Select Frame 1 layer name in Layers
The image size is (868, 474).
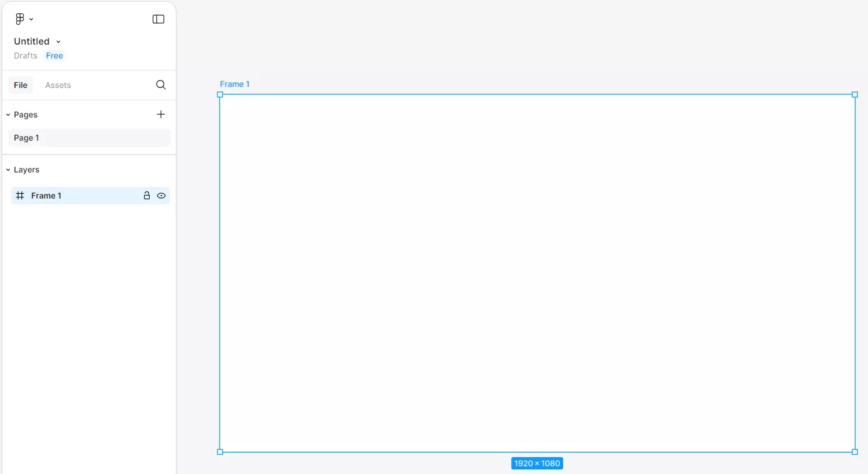pyautogui.click(x=46, y=196)
